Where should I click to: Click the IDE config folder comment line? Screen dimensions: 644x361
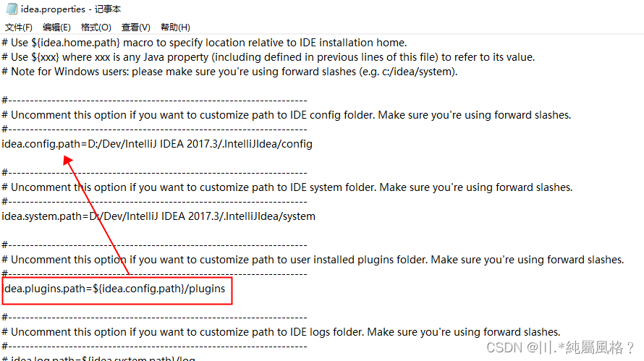tap(287, 115)
